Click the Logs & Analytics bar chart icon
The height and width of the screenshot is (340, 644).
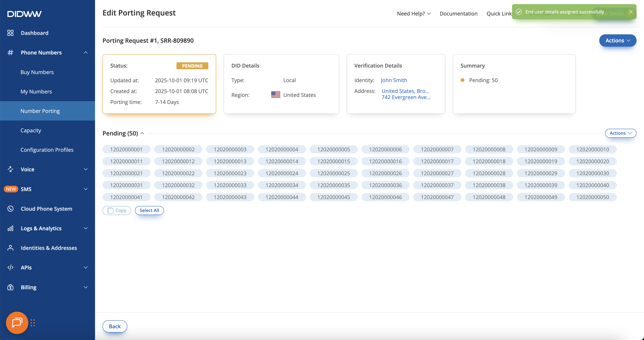click(10, 228)
